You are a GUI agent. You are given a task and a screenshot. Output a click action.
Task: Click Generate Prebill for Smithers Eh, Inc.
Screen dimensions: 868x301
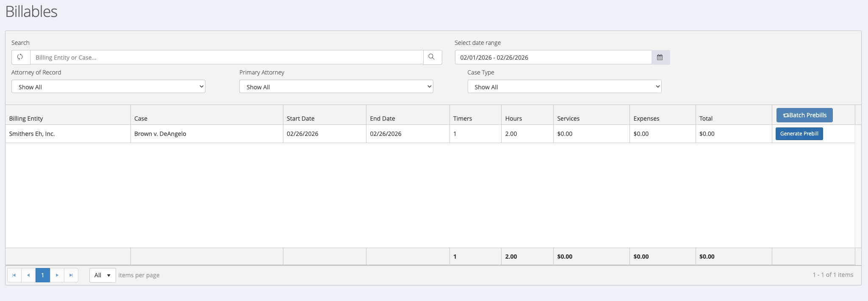[799, 134]
